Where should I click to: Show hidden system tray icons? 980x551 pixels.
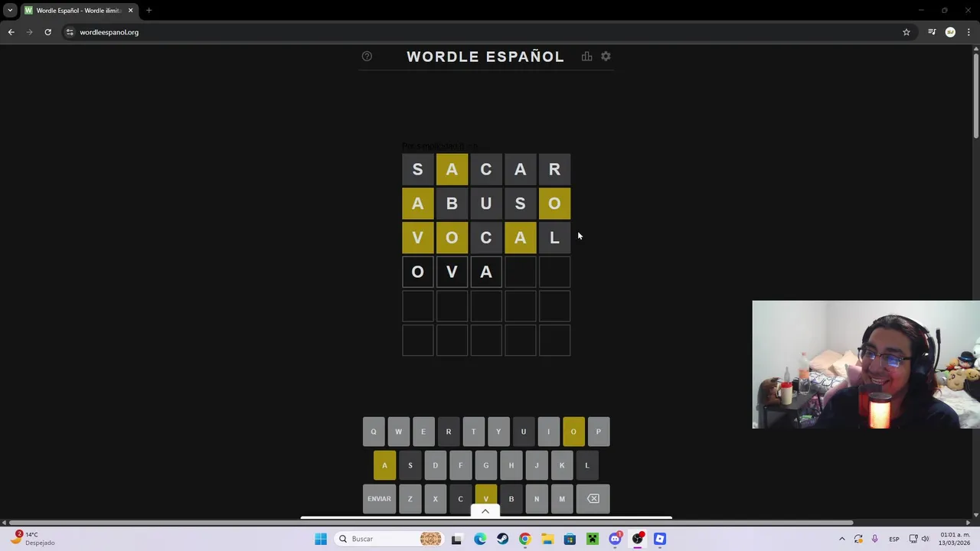pos(842,539)
